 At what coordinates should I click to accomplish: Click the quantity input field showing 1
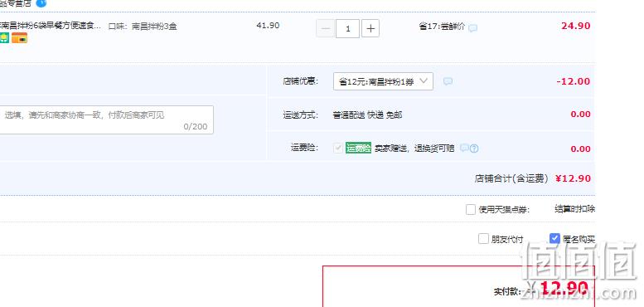[348, 28]
